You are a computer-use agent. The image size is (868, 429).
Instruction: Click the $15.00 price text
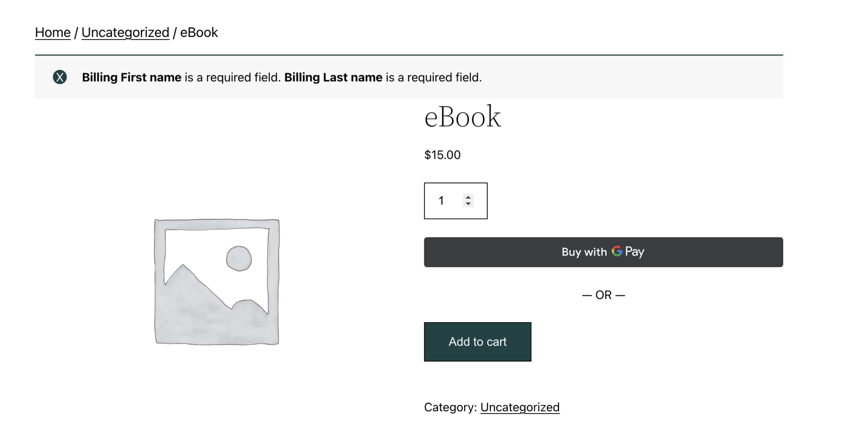click(442, 155)
